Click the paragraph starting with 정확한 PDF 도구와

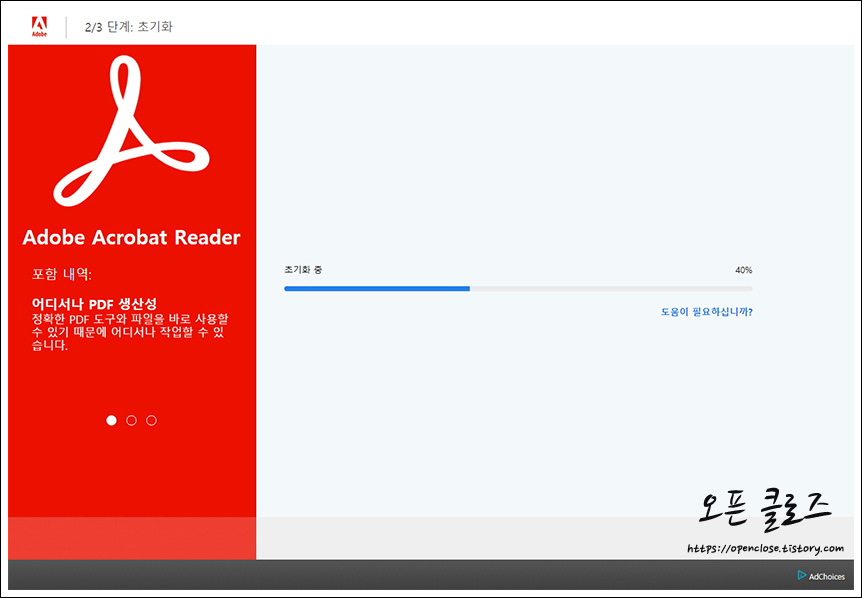click(x=130, y=332)
